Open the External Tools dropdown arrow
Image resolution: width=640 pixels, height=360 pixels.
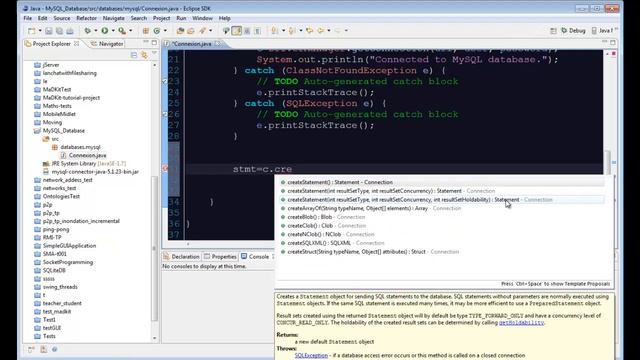pyautogui.click(x=131, y=31)
